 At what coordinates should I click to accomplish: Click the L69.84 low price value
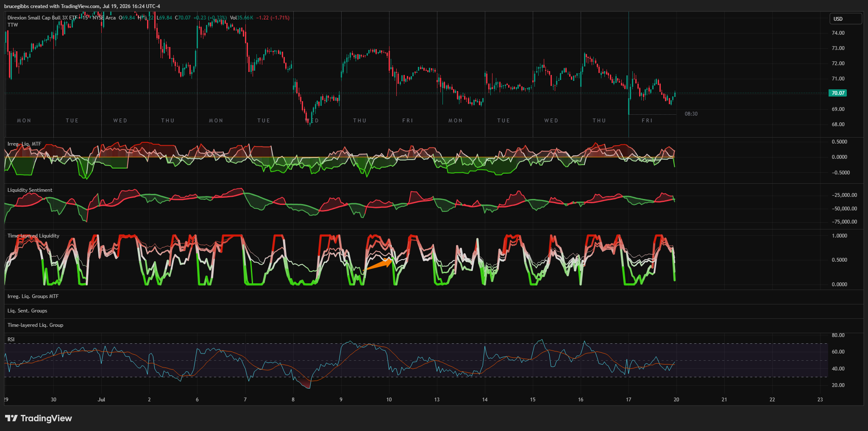[164, 18]
